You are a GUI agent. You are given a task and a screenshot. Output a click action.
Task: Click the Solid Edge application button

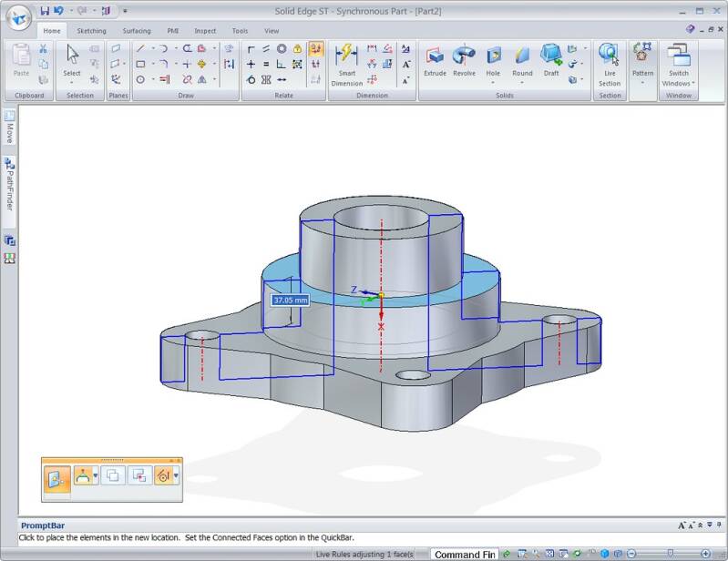pos(16,16)
